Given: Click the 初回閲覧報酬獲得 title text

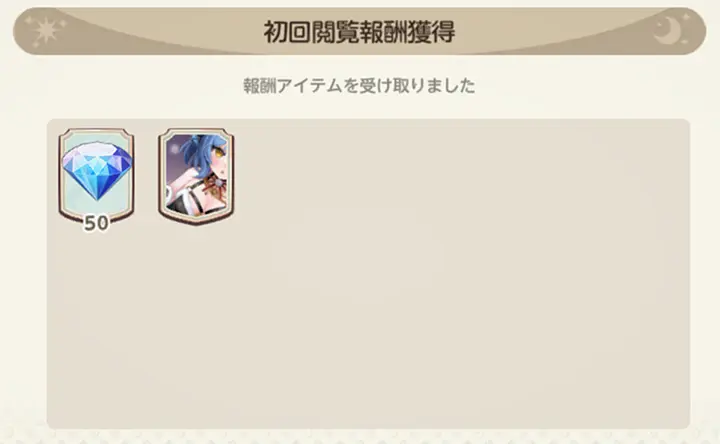Looking at the screenshot, I should (360, 32).
